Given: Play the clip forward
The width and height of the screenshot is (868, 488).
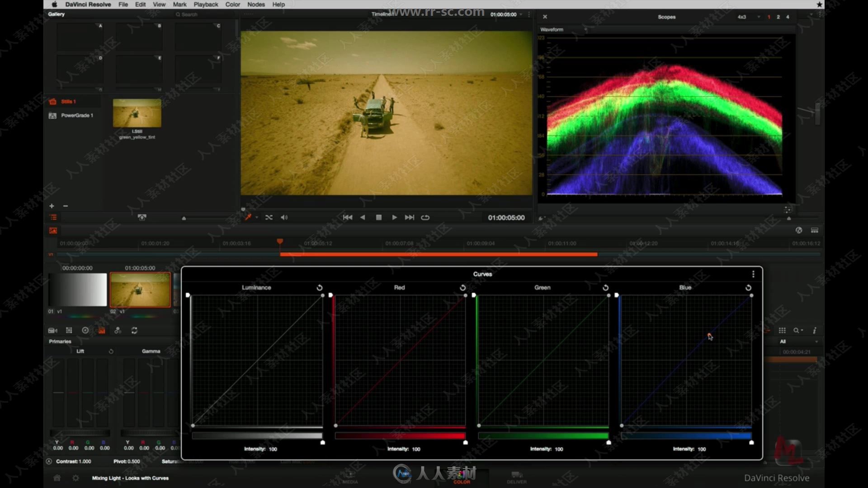Looking at the screenshot, I should click(x=394, y=217).
